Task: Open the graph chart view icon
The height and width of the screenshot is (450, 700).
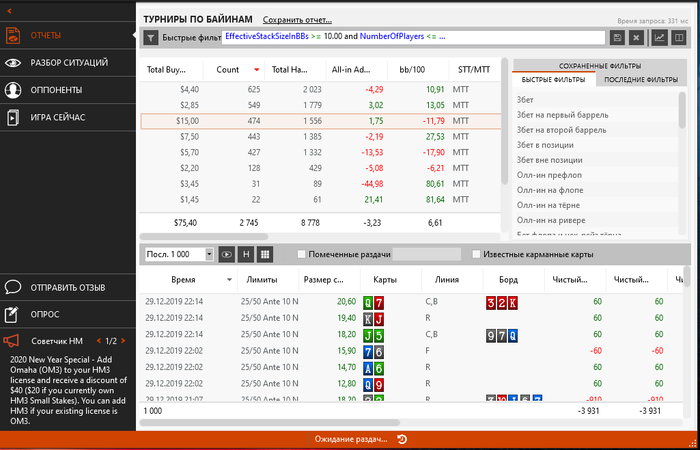Action: pyautogui.click(x=659, y=38)
